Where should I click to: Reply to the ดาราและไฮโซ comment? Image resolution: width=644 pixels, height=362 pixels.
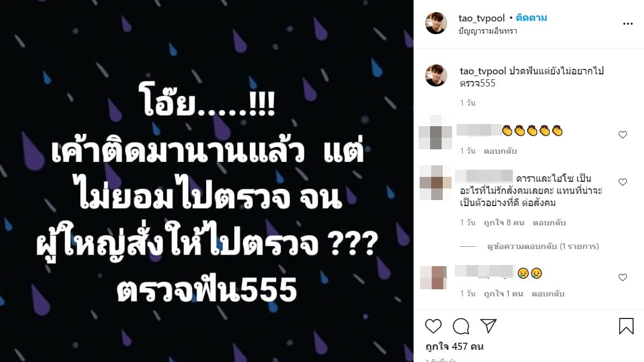pyautogui.click(x=549, y=223)
